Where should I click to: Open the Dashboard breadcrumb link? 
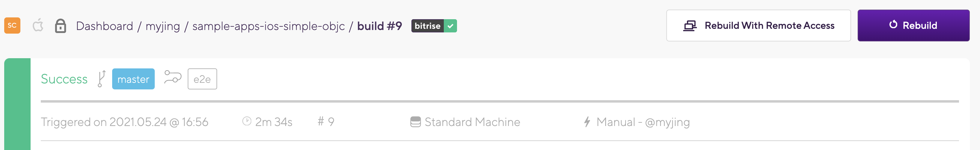click(x=105, y=26)
